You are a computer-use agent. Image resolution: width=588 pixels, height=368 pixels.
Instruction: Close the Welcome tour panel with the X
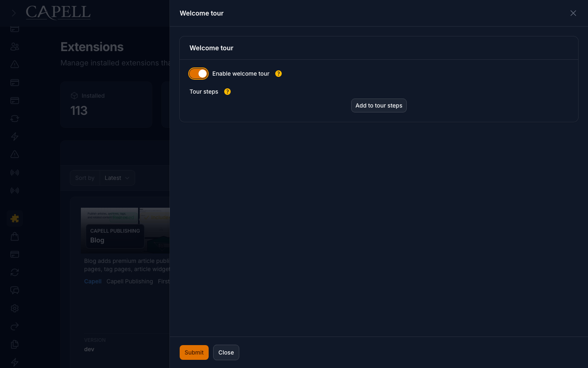[573, 13]
